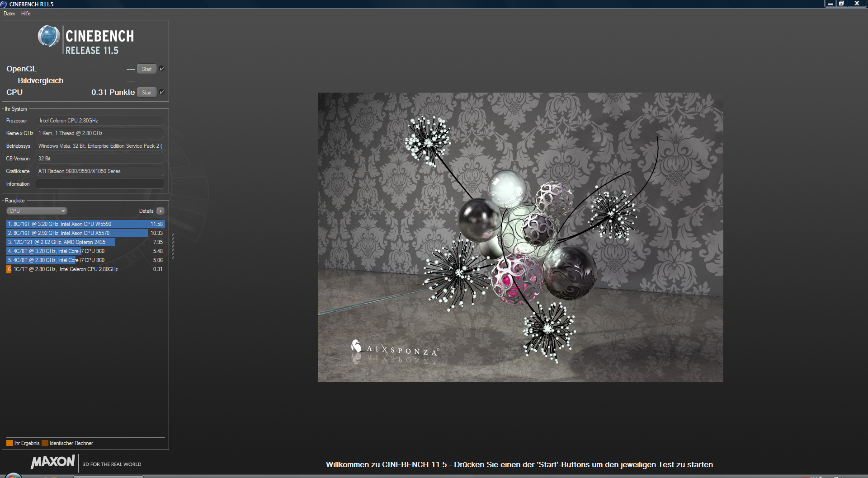Start the CPU benchmark
Screen dimensions: 868x478
[x=146, y=93]
